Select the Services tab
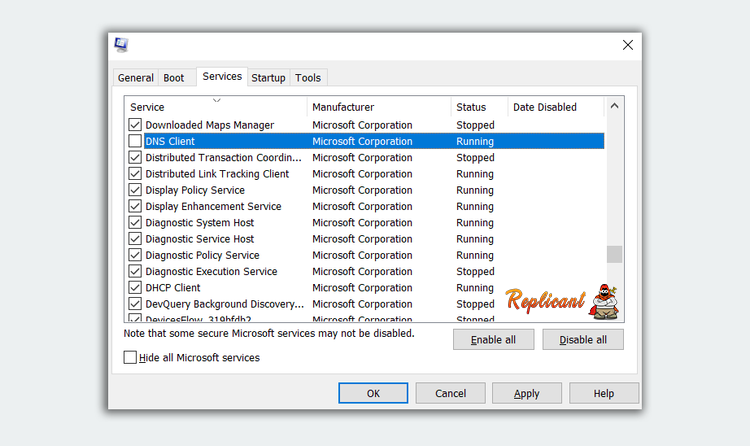Viewport: 750px width, 446px height. click(x=222, y=77)
